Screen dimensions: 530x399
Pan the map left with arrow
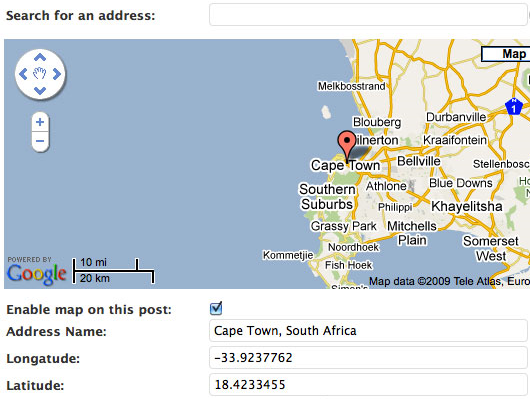23,74
